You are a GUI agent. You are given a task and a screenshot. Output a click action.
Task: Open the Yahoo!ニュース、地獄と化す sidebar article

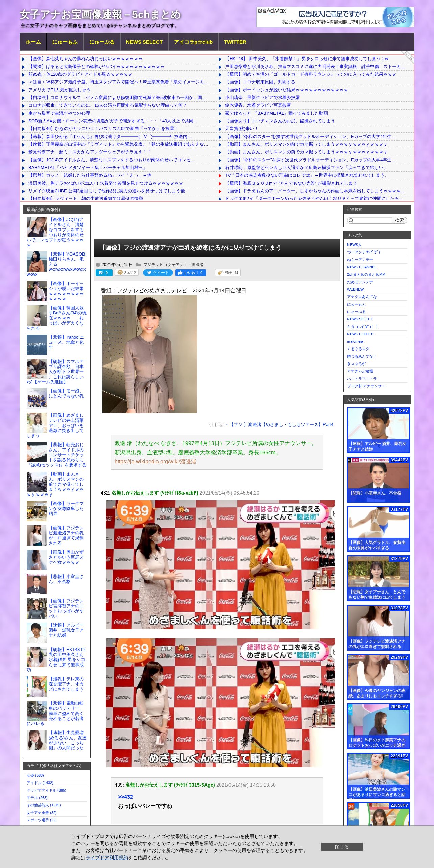[x=66, y=342]
